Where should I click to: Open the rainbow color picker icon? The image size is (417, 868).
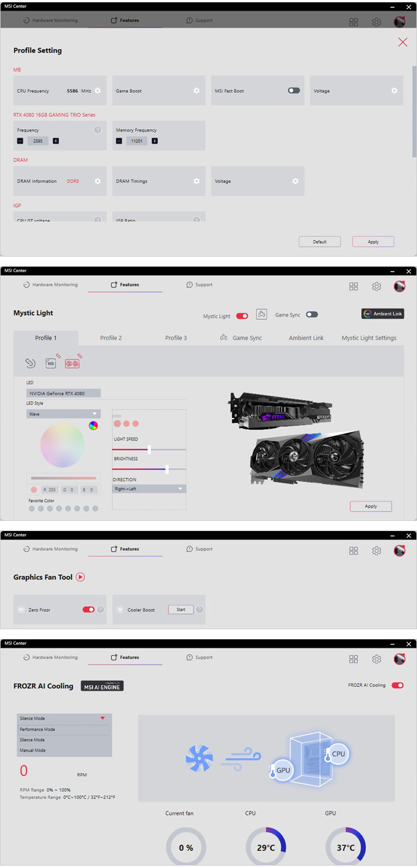click(x=94, y=425)
